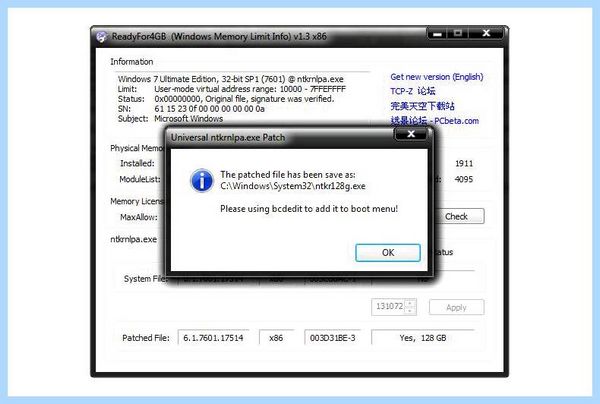Click the value 4095

click(464, 179)
